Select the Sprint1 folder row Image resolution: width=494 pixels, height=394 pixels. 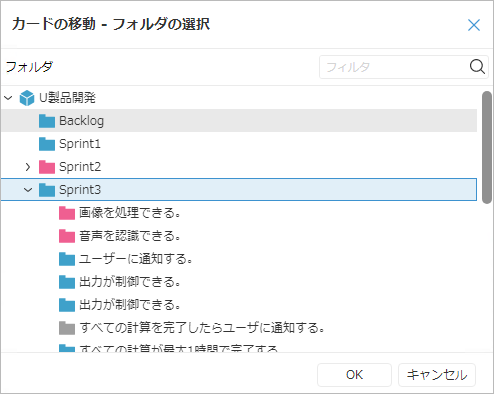[x=239, y=144]
